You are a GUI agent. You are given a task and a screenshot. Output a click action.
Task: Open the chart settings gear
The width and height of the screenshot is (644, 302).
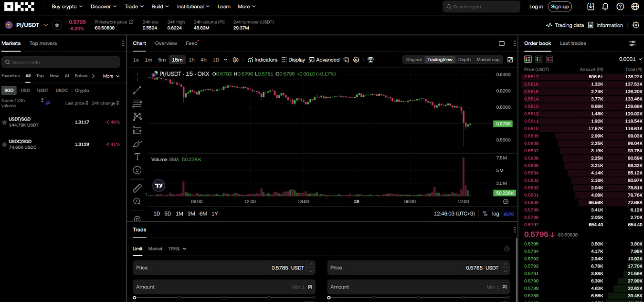pyautogui.click(x=356, y=60)
